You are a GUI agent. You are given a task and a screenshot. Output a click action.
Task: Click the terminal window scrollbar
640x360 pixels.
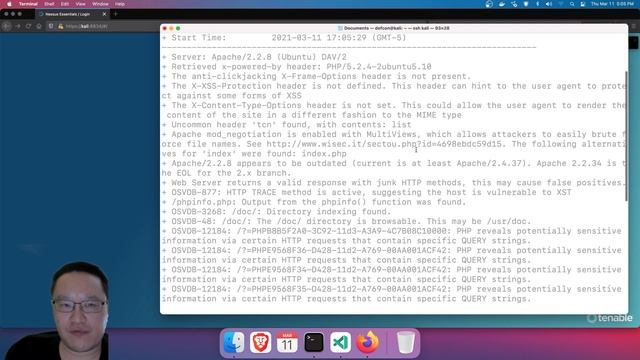(x=626, y=136)
